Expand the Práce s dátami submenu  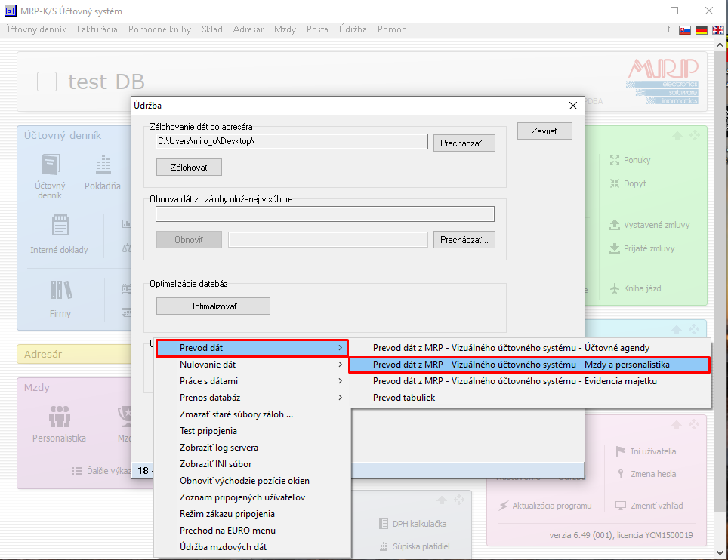(251, 381)
